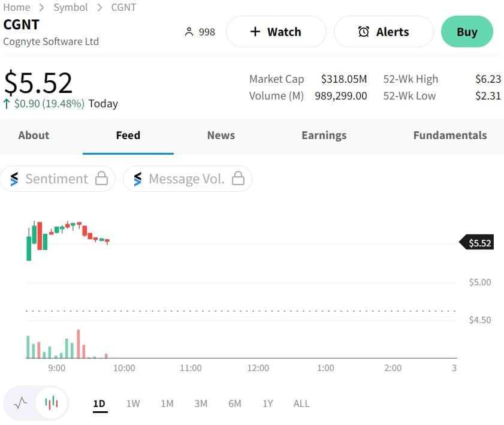Click the $5.52 price marker on chart
This screenshot has width=504, height=425.
click(x=478, y=243)
